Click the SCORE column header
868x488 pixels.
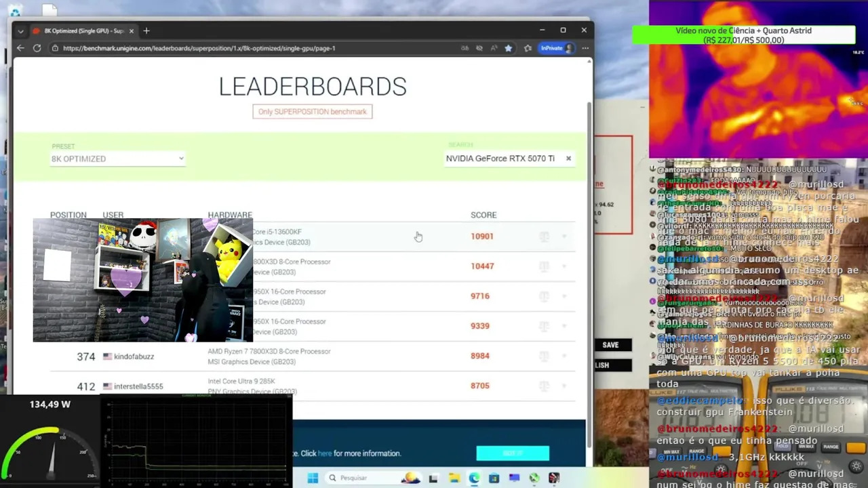484,215
